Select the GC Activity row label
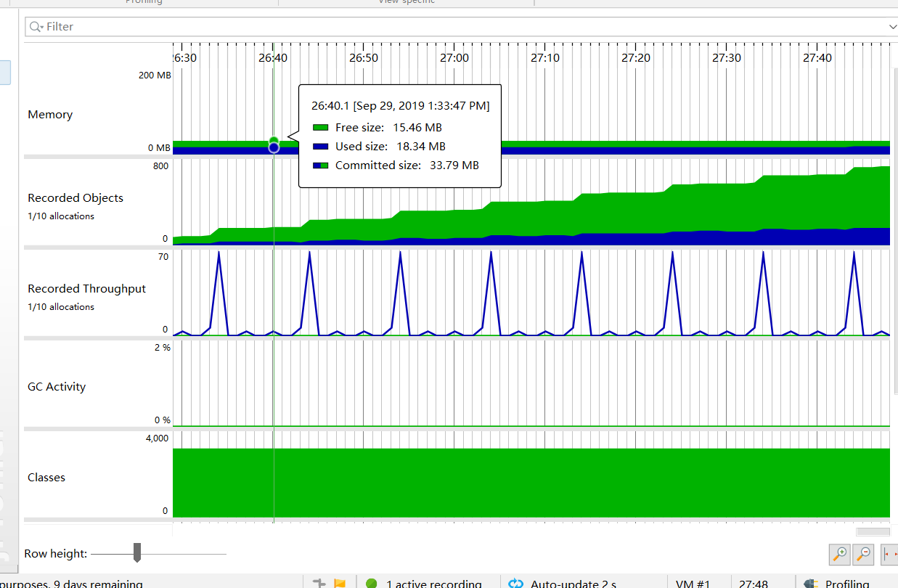This screenshot has width=898, height=588. [57, 387]
